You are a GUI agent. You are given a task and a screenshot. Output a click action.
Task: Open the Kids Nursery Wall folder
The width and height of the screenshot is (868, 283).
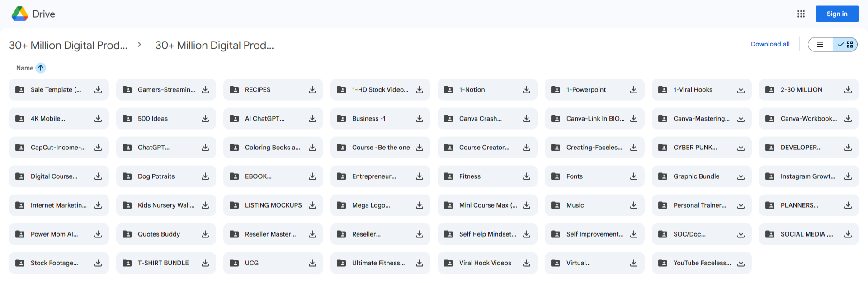click(x=166, y=205)
